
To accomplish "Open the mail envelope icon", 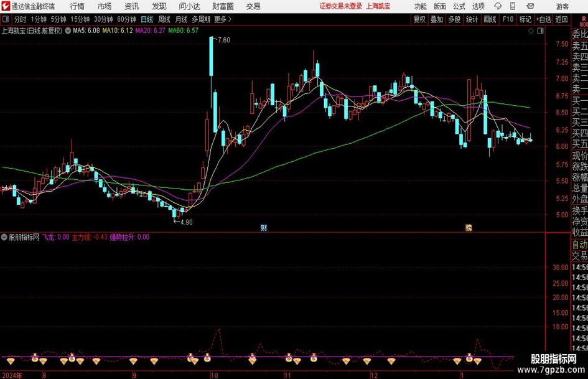I will [530, 6].
